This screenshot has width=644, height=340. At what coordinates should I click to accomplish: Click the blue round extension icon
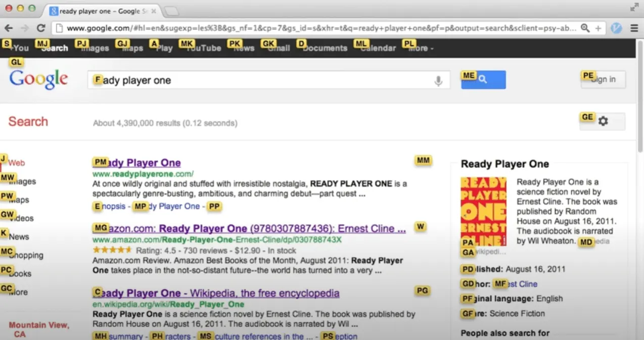click(x=616, y=28)
